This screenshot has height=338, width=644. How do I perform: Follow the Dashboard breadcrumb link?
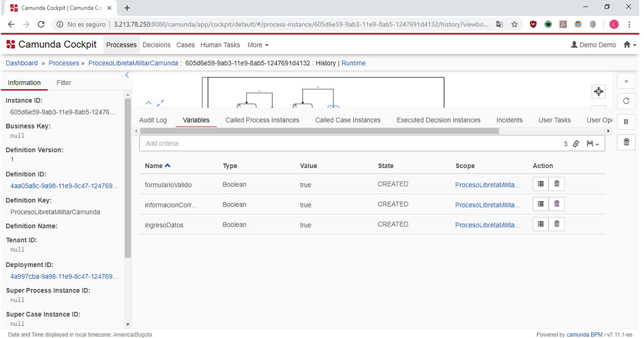pos(22,63)
